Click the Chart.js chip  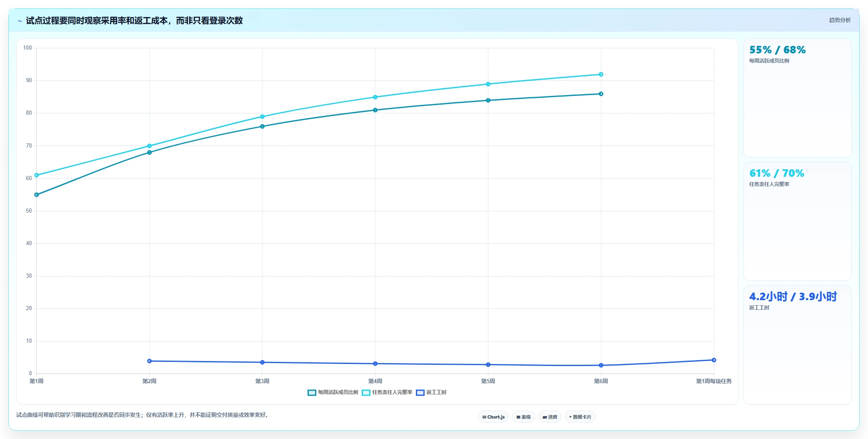(493, 417)
